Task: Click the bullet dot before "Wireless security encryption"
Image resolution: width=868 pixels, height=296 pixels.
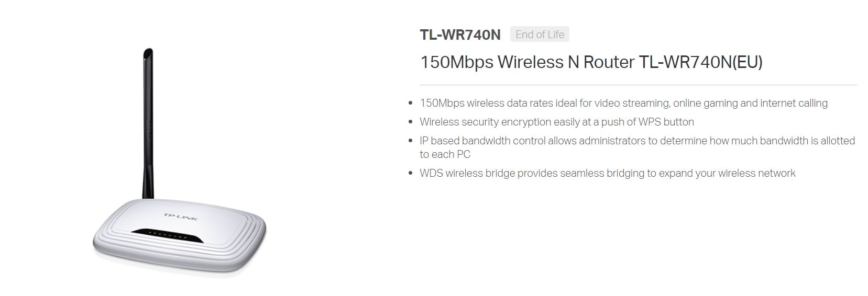Action: click(410, 122)
